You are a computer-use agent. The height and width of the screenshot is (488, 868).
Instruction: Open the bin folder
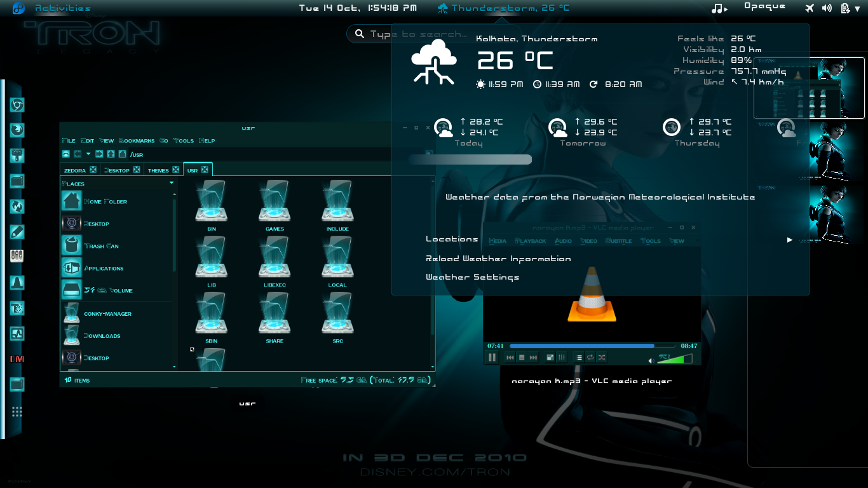coord(212,207)
